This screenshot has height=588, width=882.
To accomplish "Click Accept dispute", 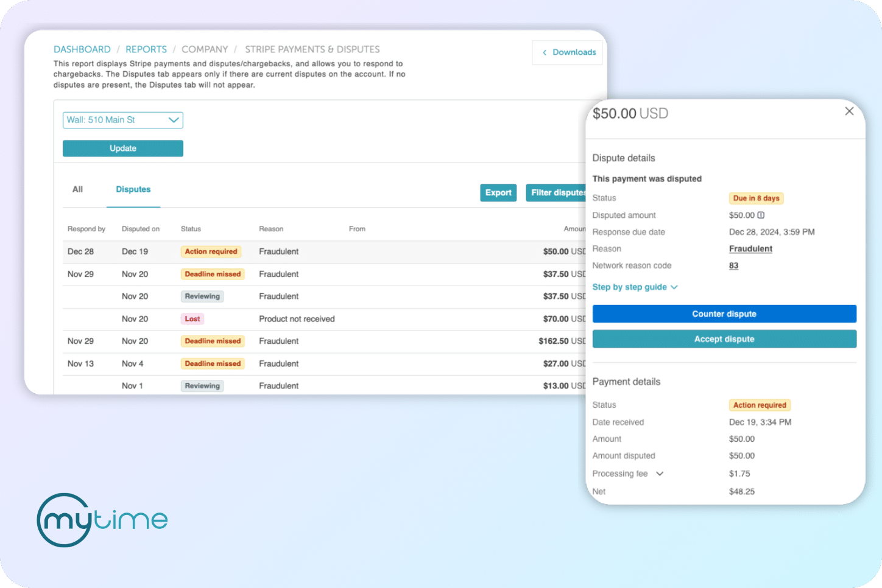I will (724, 338).
